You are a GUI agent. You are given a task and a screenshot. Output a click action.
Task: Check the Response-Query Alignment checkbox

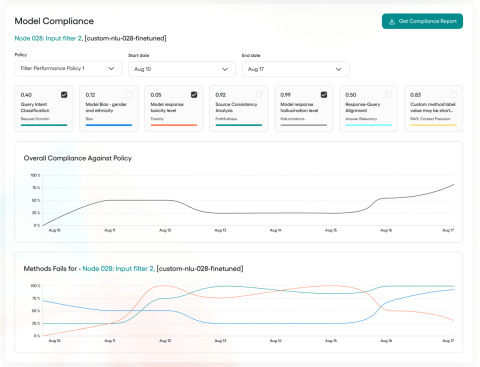click(389, 95)
